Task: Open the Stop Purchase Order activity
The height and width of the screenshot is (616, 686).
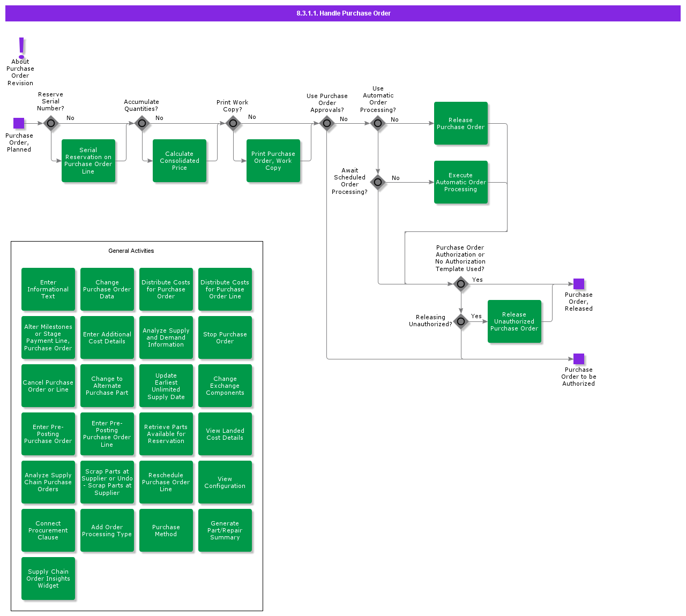Action: [225, 337]
